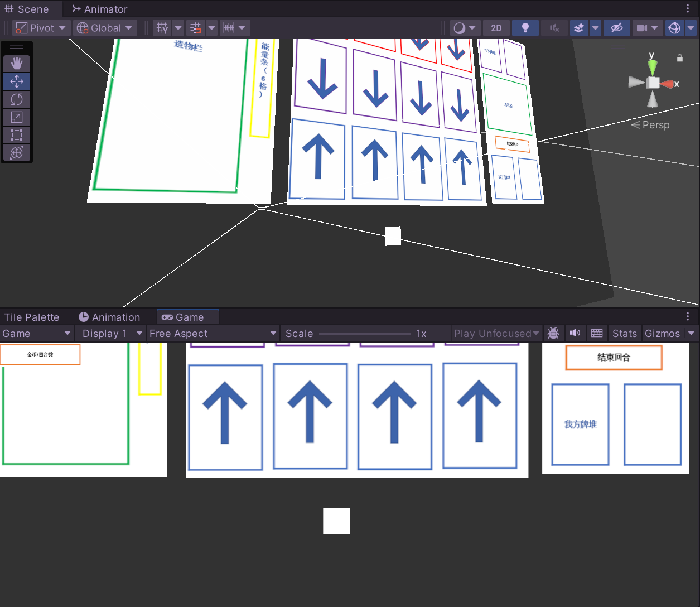Toggle hidden objects visibility eye icon
The height and width of the screenshot is (607, 700).
pyautogui.click(x=616, y=28)
